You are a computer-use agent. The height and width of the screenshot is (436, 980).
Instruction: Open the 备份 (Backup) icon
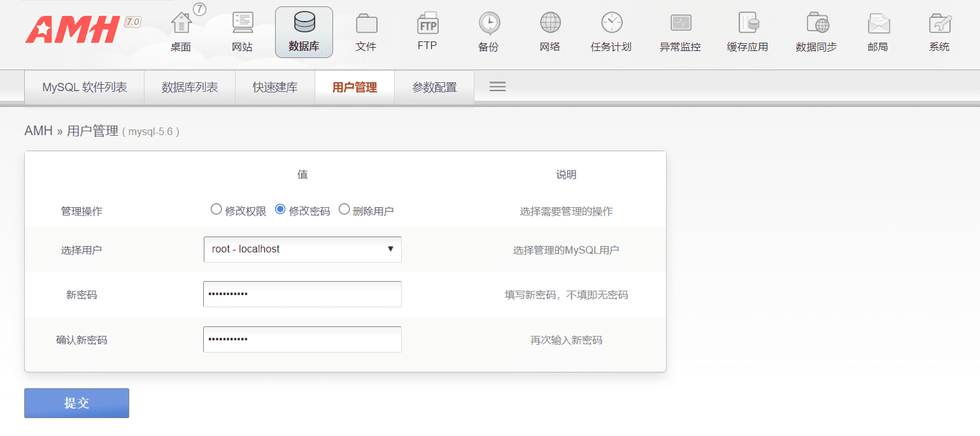point(488,29)
